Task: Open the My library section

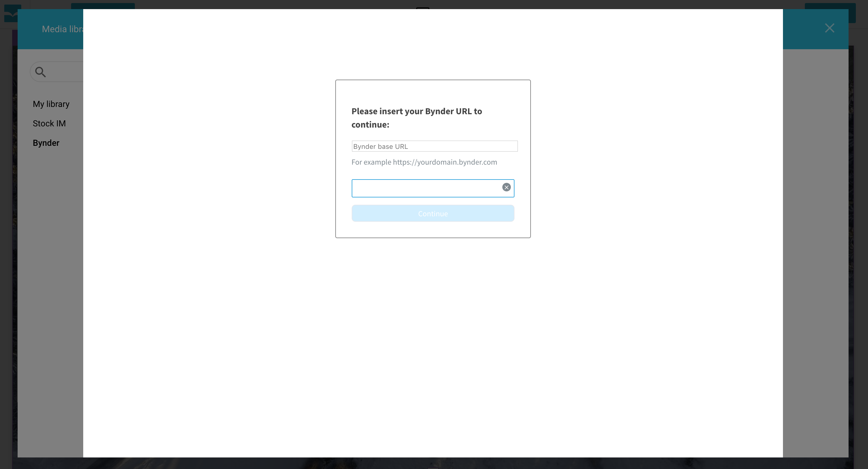Action: click(51, 104)
